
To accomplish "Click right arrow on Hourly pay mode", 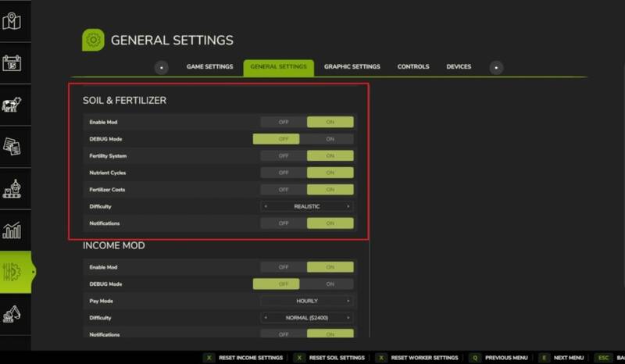I will point(348,301).
